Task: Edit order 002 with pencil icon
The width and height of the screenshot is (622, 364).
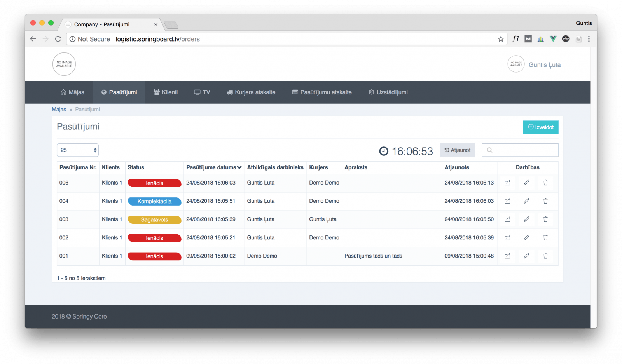Action: pos(526,237)
